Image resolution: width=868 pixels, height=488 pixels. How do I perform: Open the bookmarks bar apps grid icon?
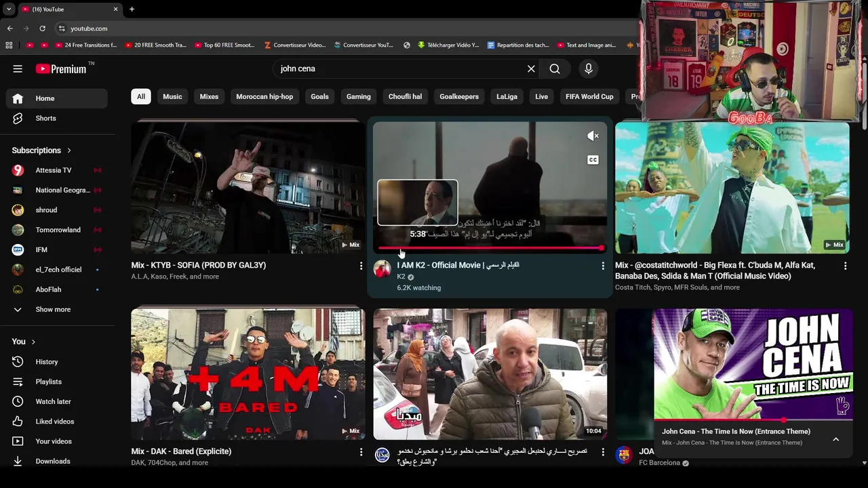9,45
